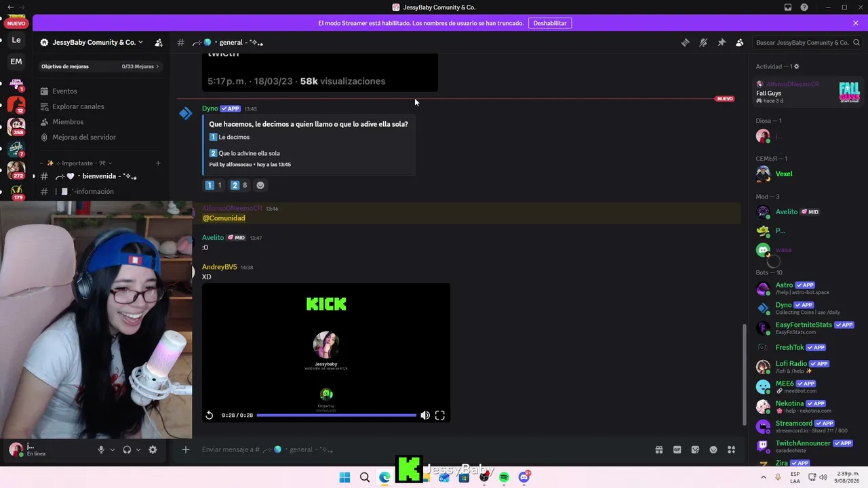Open Eventos calendar icon in sidebar
Screen dimensions: 868x488
tap(45, 91)
